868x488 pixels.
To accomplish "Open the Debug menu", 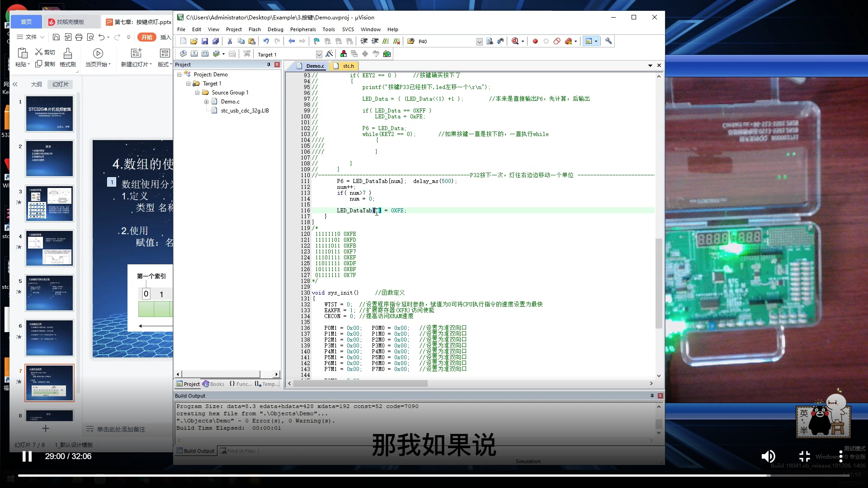I will point(275,29).
